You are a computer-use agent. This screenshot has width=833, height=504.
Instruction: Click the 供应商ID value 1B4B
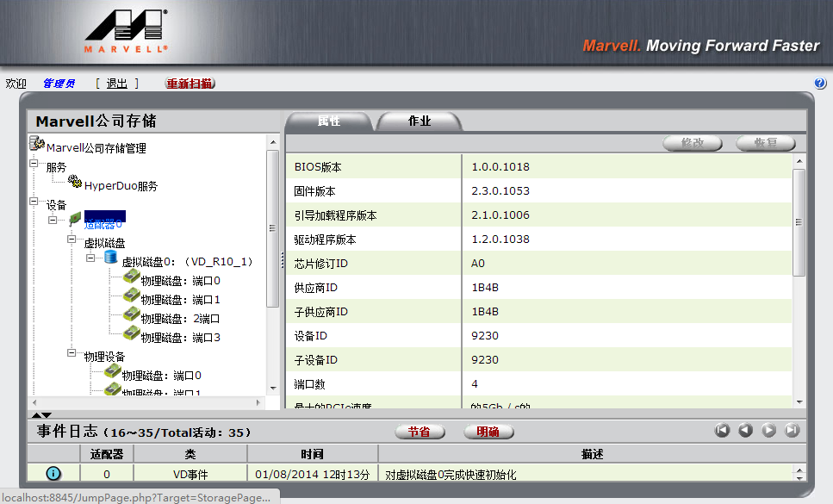484,287
